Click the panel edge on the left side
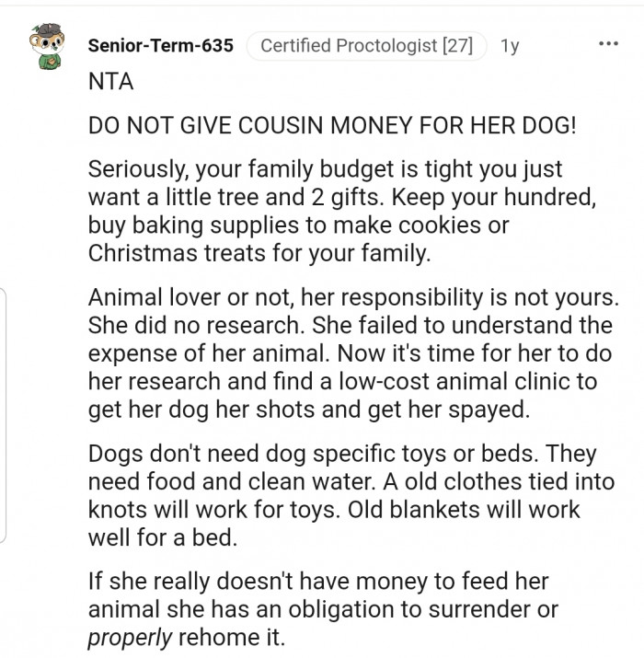Viewport: 644px width, 658px height. coord(5,414)
